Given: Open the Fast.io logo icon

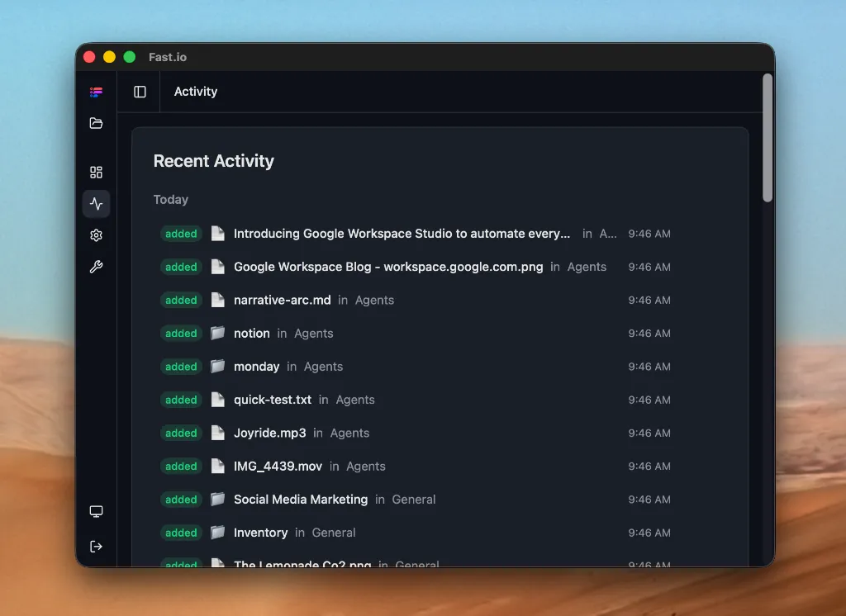Looking at the screenshot, I should [x=96, y=92].
